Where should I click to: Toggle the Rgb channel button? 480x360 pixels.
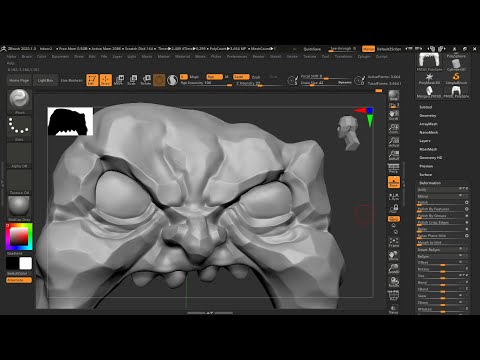pyautogui.click(x=214, y=77)
